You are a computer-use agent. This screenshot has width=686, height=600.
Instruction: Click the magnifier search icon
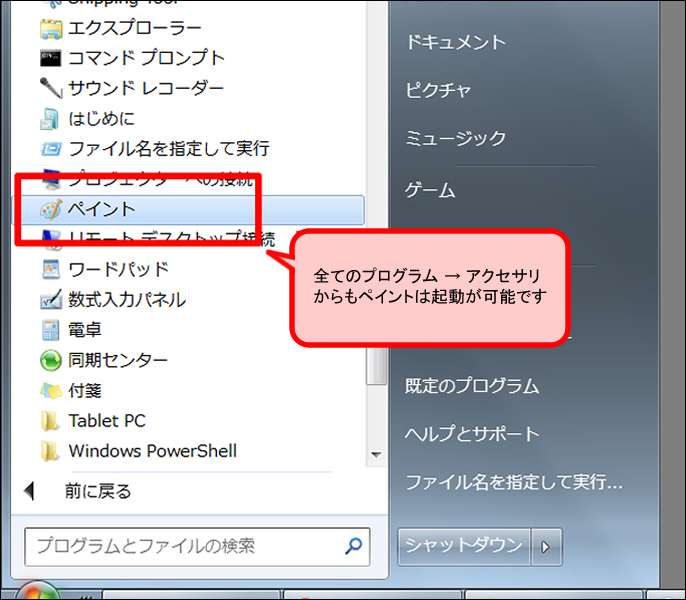(x=354, y=546)
